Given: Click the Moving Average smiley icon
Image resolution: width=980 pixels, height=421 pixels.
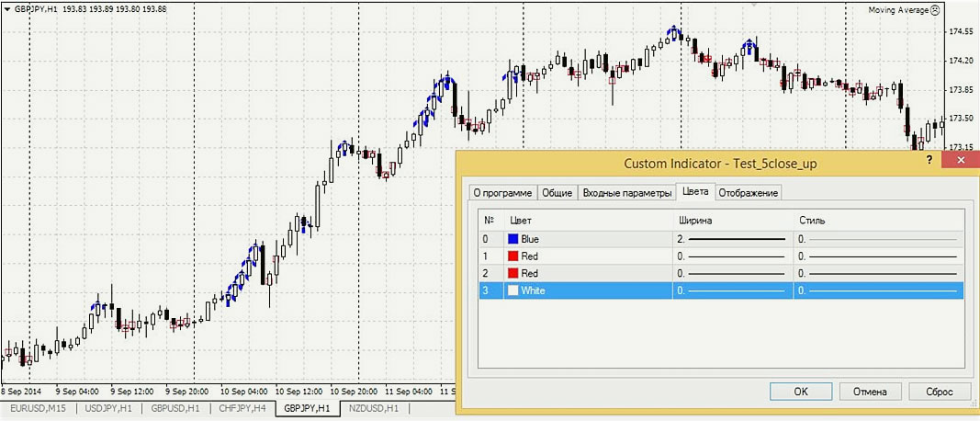Looking at the screenshot, I should 935,10.
